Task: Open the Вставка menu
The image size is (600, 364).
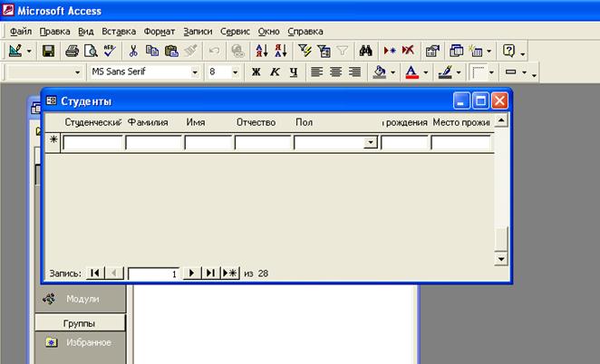Action: pos(119,32)
